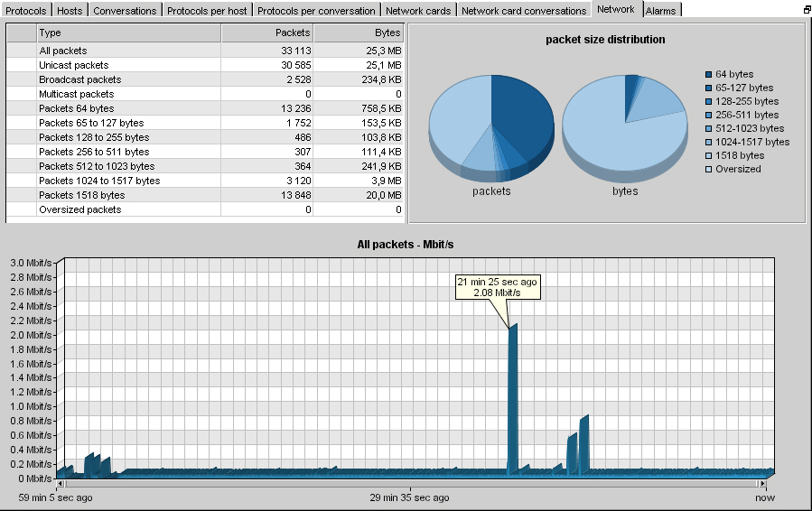Click the 20,0 MB bytes value
This screenshot has width=812, height=511.
(x=384, y=196)
